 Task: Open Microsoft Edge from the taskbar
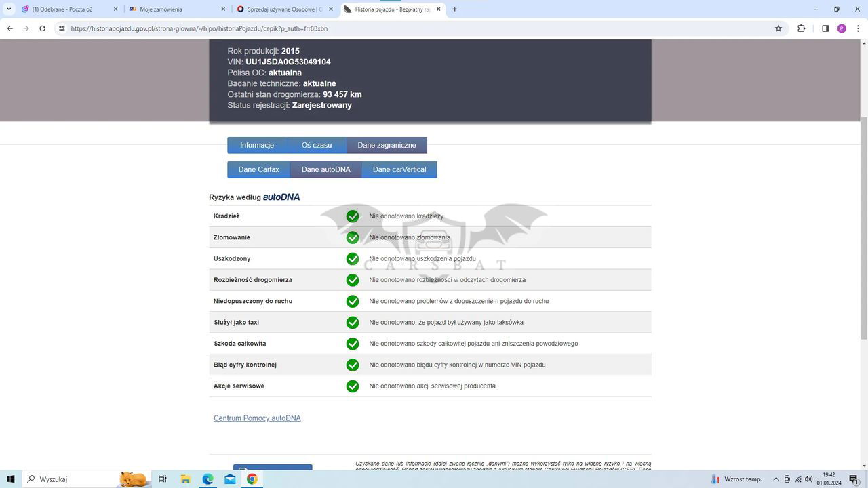tap(208, 479)
